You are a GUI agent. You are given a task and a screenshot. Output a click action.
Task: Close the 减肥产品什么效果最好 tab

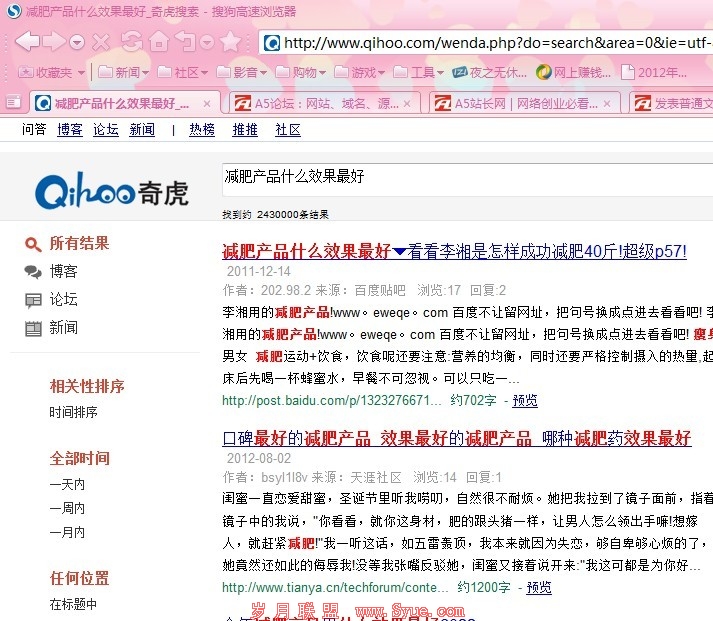coord(207,103)
